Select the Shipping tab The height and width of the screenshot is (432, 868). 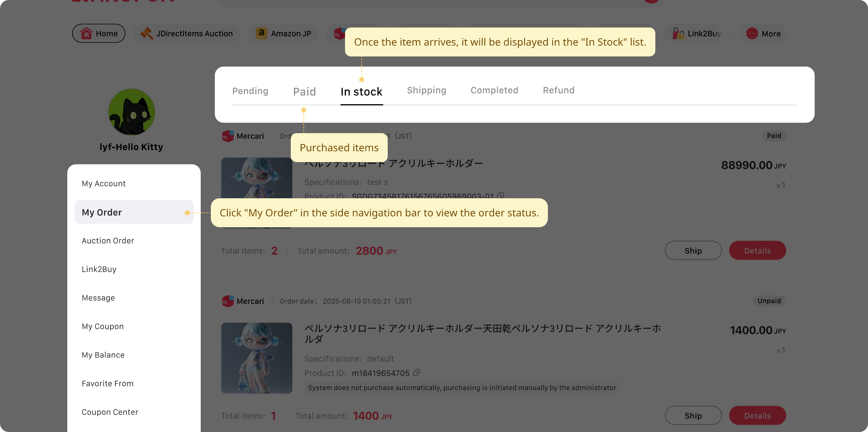click(426, 90)
